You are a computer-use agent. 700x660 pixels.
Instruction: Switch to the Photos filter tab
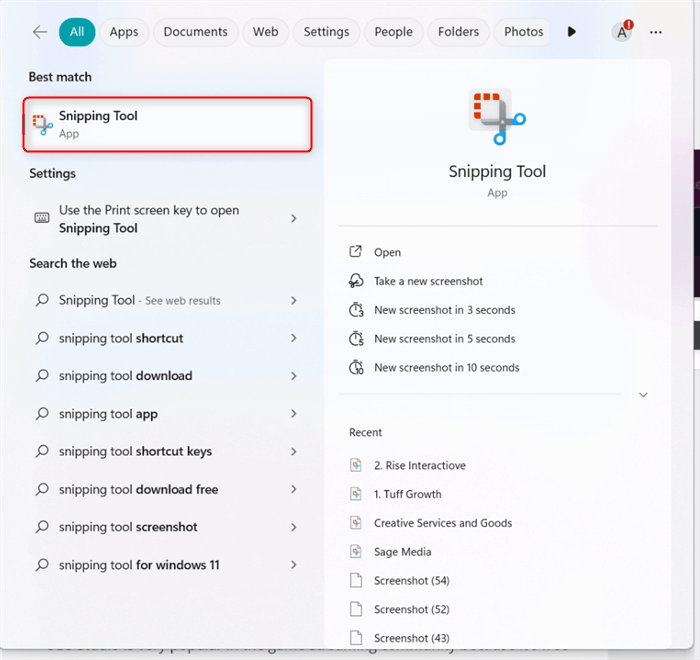(x=523, y=32)
